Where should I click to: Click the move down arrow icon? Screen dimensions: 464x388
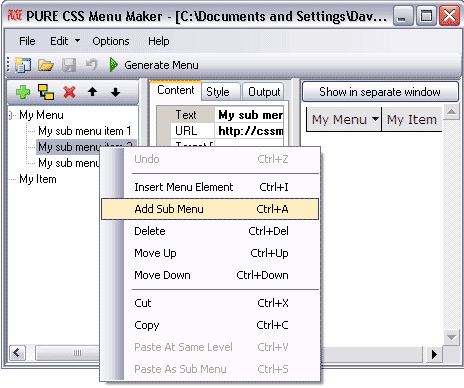[x=115, y=92]
